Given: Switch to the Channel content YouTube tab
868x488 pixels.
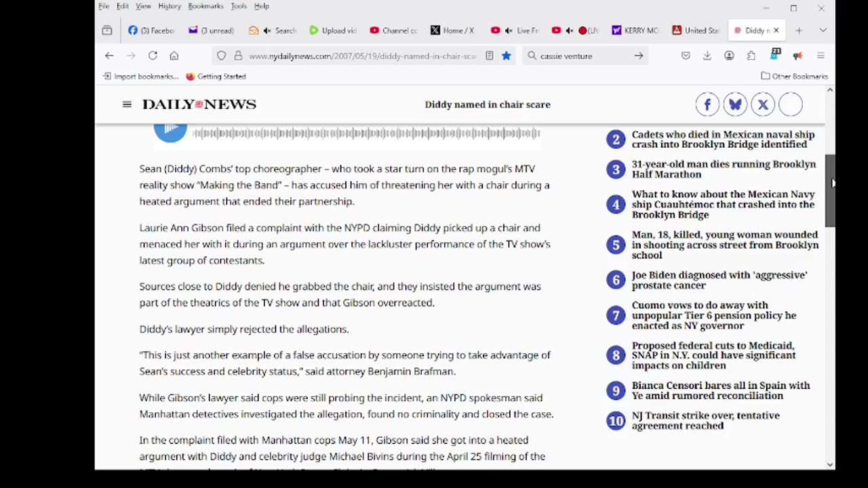Looking at the screenshot, I should (393, 30).
